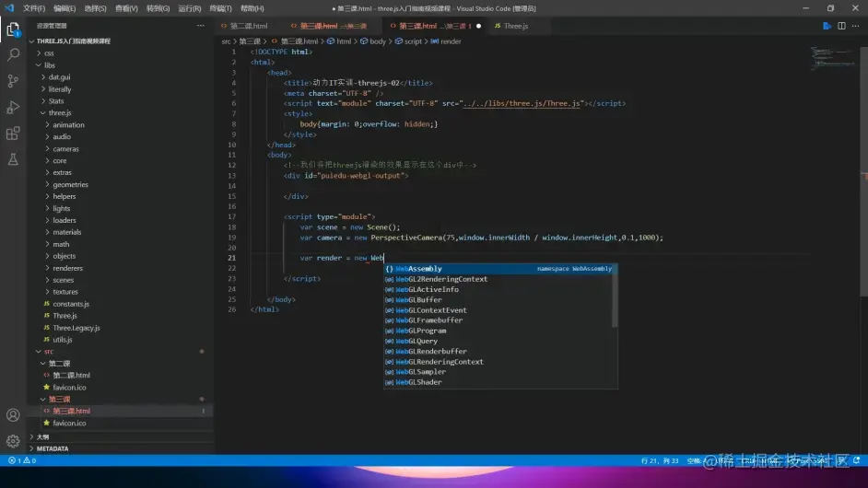Viewport: 868px width, 488px height.
Task: Click the render breadcrumb item
Action: tap(446, 41)
